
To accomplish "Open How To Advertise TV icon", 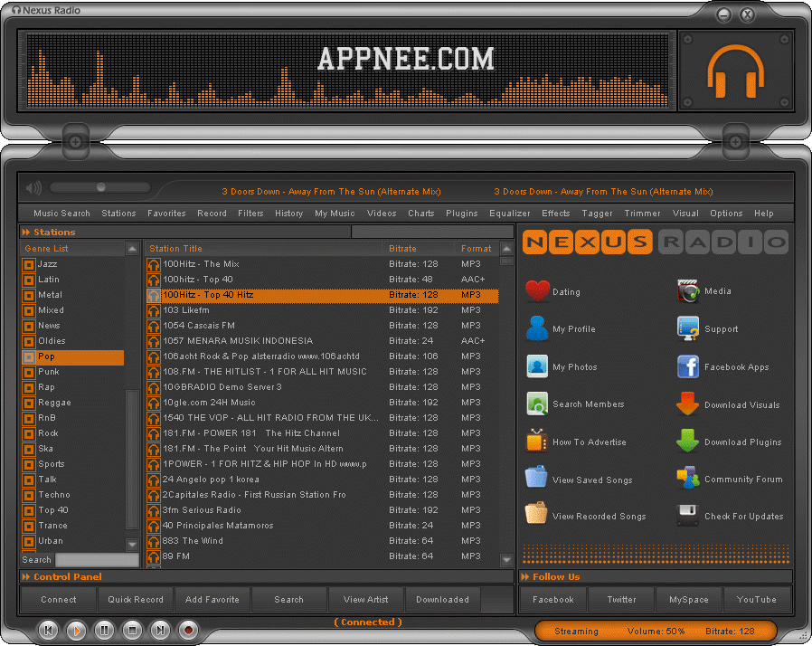I will coord(537,442).
